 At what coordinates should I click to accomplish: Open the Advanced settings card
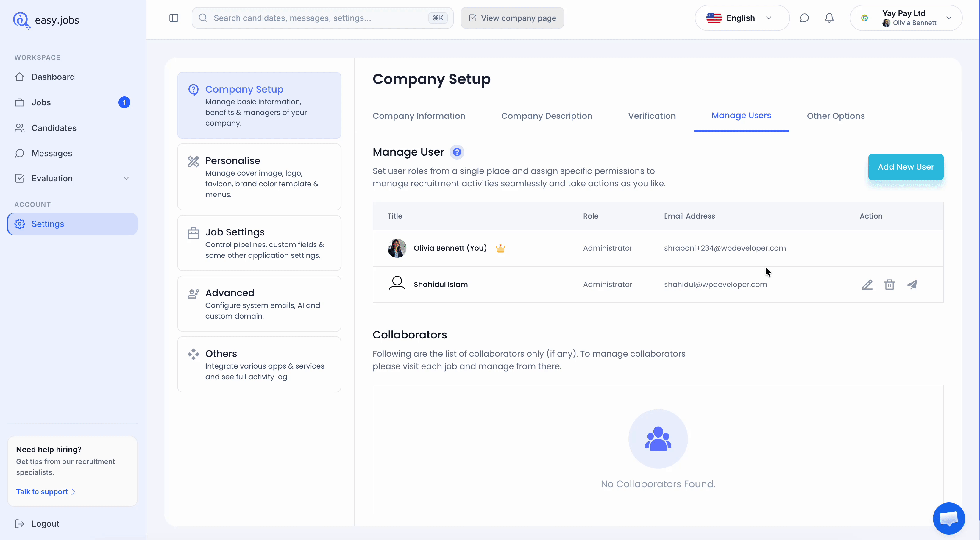coord(259,304)
